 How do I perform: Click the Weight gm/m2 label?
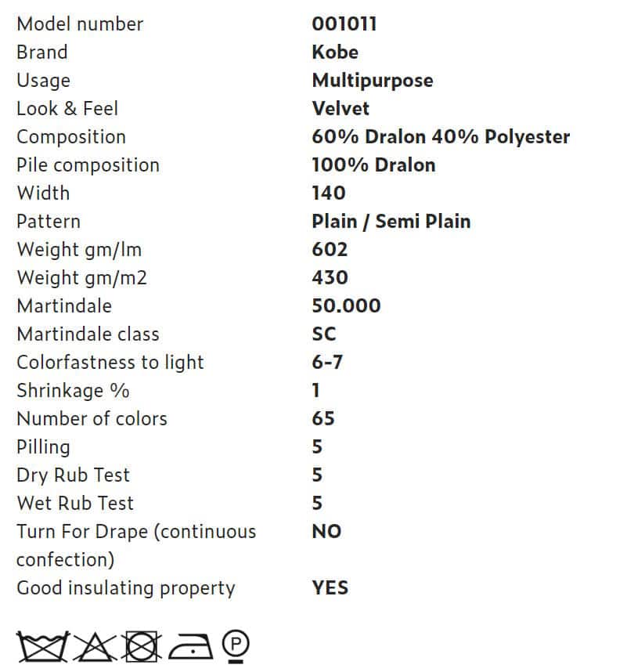coord(81,278)
